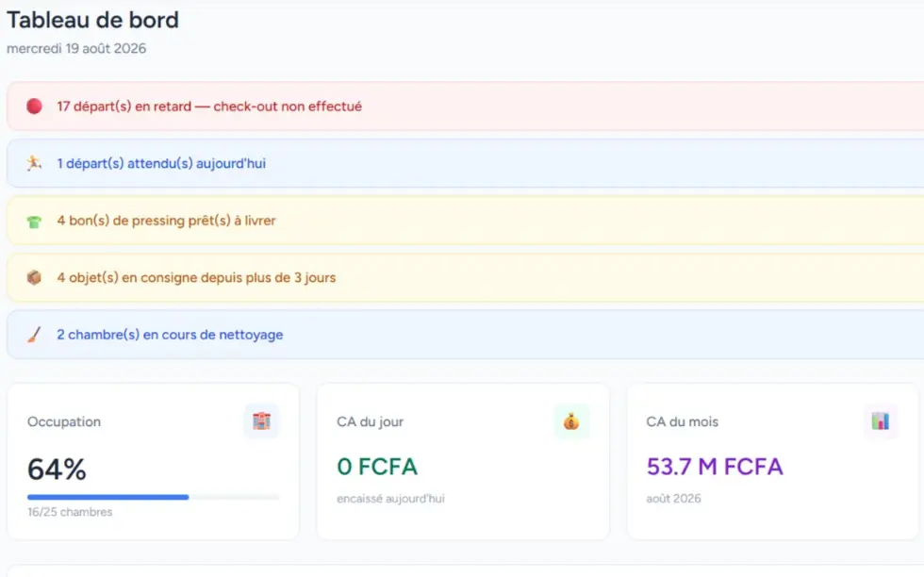Screen dimensions: 924x577
Task: Click the brown package consigne icon
Action: click(x=34, y=277)
